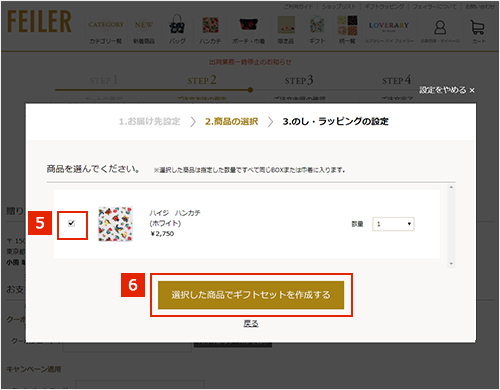The image size is (500, 390).
Task: Click the product list scrollbar up arrow
Action: point(451,187)
